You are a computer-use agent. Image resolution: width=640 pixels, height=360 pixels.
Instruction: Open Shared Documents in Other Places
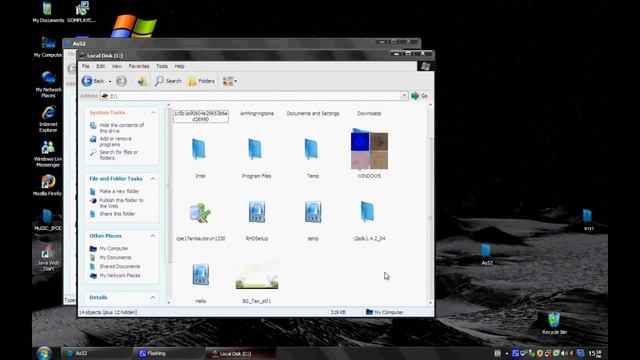[120, 267]
